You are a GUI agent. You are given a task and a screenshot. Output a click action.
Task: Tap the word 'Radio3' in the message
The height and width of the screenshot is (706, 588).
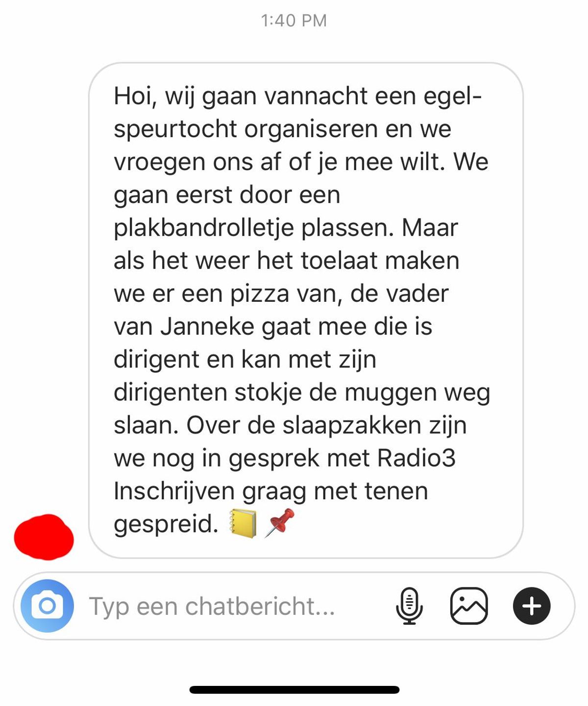416,458
